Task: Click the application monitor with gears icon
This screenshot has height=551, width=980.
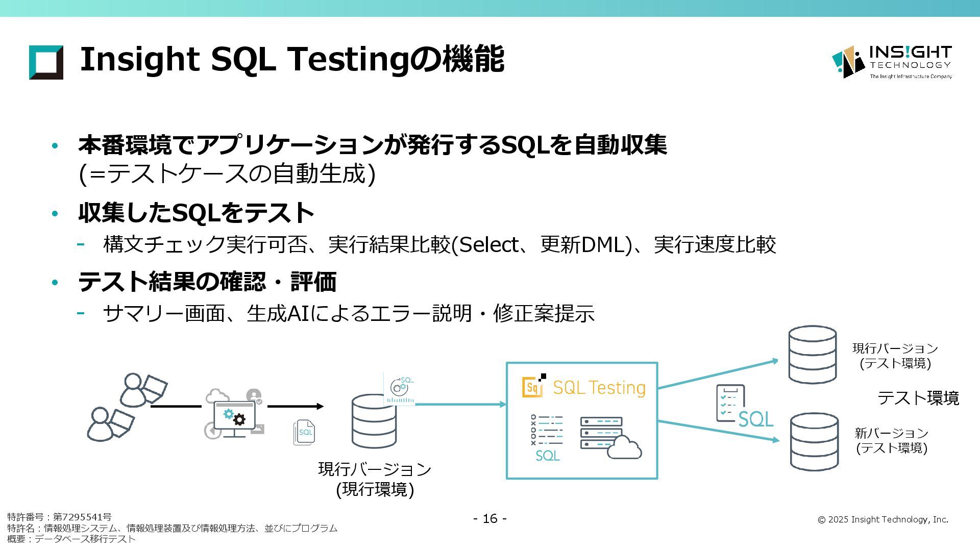Action: click(x=235, y=413)
